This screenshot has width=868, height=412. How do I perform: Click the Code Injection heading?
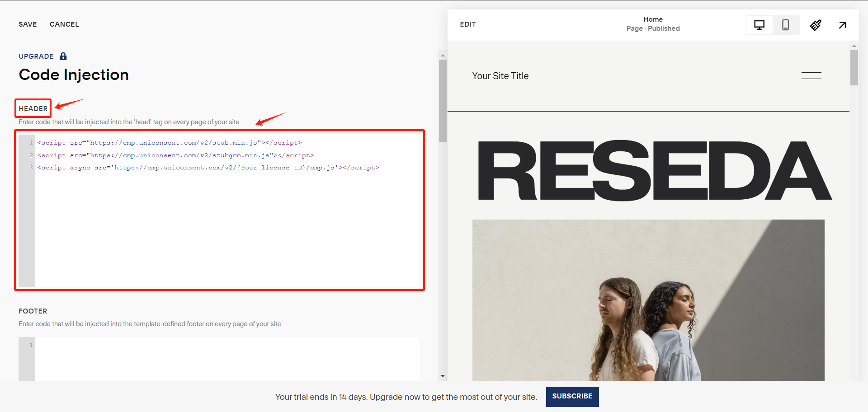coord(74,75)
